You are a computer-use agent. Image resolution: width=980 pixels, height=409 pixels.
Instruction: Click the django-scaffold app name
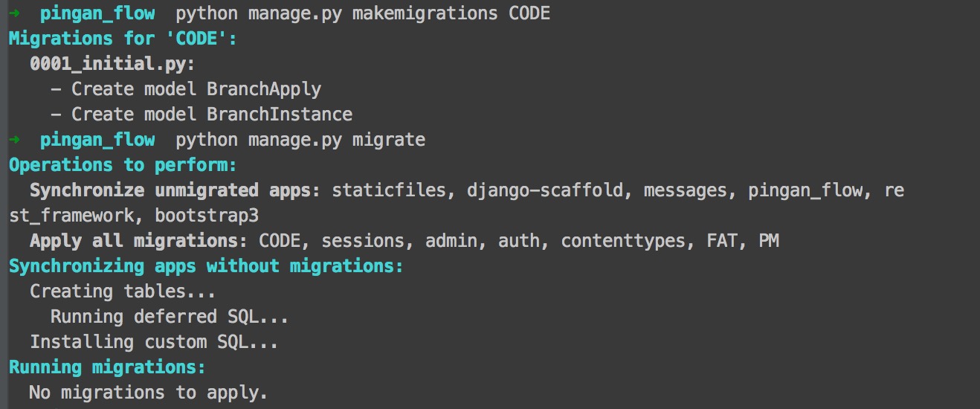click(545, 190)
